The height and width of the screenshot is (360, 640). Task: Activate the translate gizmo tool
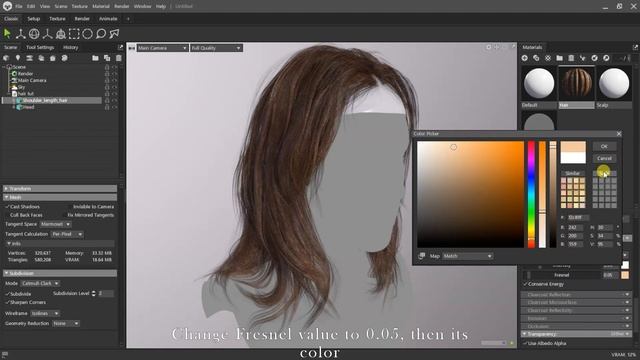pyautogui.click(x=20, y=33)
